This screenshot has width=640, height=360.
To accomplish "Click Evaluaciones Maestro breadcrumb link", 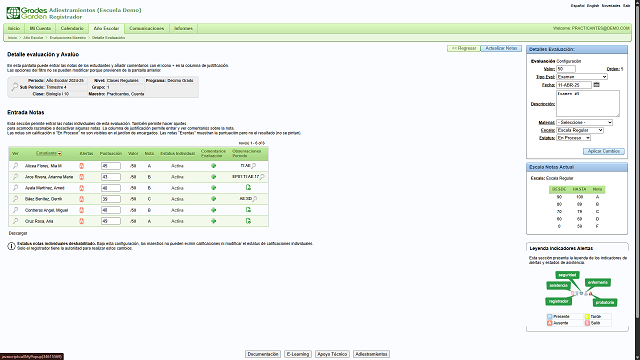I will [x=68, y=38].
